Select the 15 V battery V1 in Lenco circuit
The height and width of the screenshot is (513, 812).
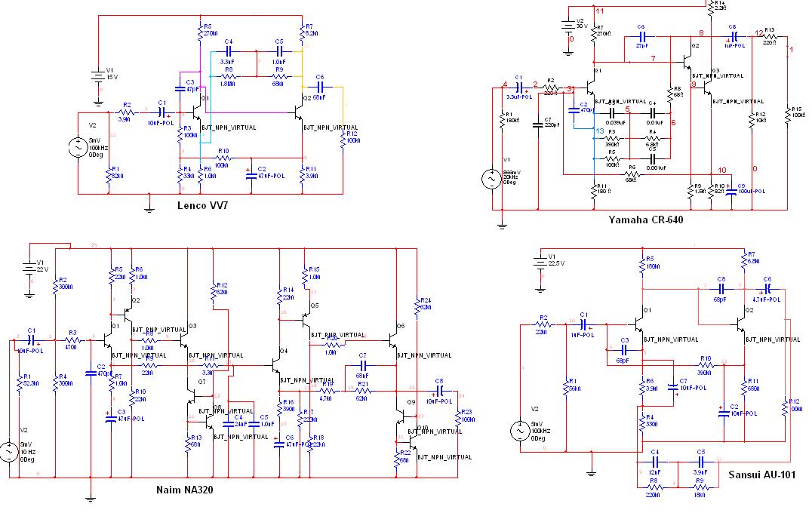pos(98,76)
